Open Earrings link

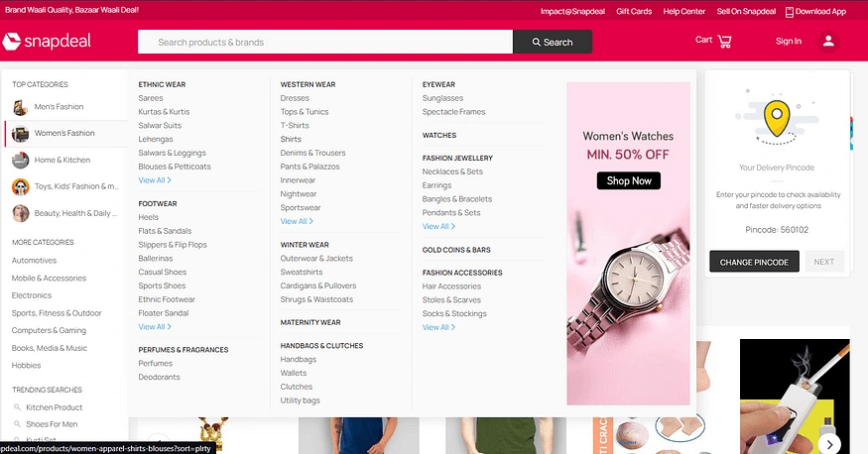click(436, 185)
